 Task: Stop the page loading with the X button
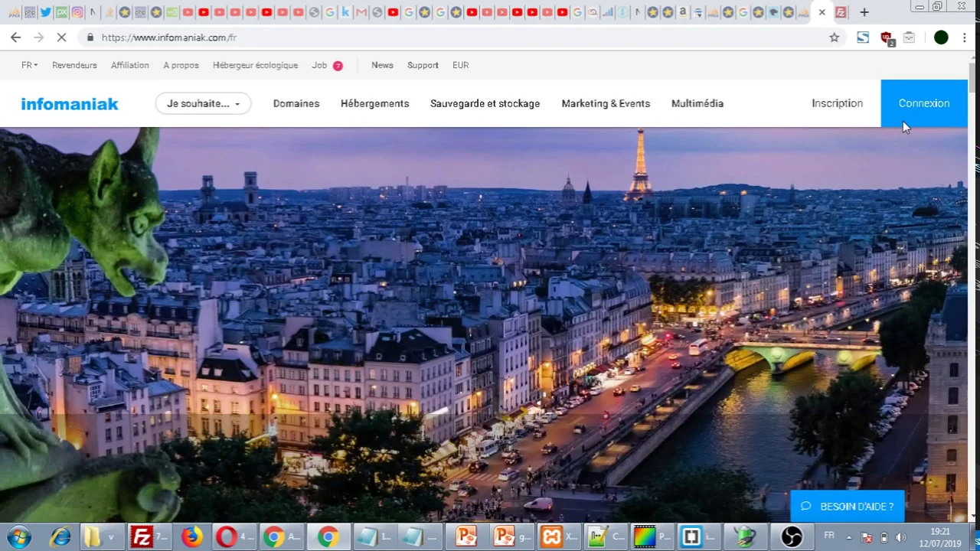click(x=61, y=37)
